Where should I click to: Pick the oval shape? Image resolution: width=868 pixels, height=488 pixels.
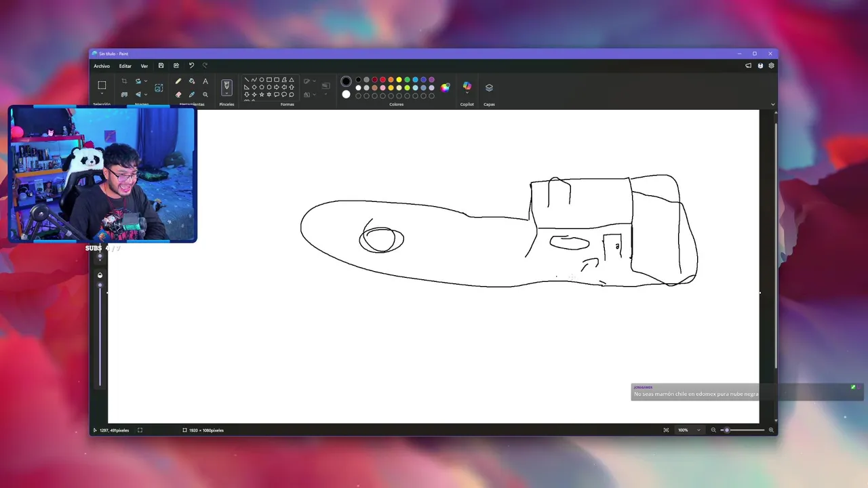click(262, 79)
